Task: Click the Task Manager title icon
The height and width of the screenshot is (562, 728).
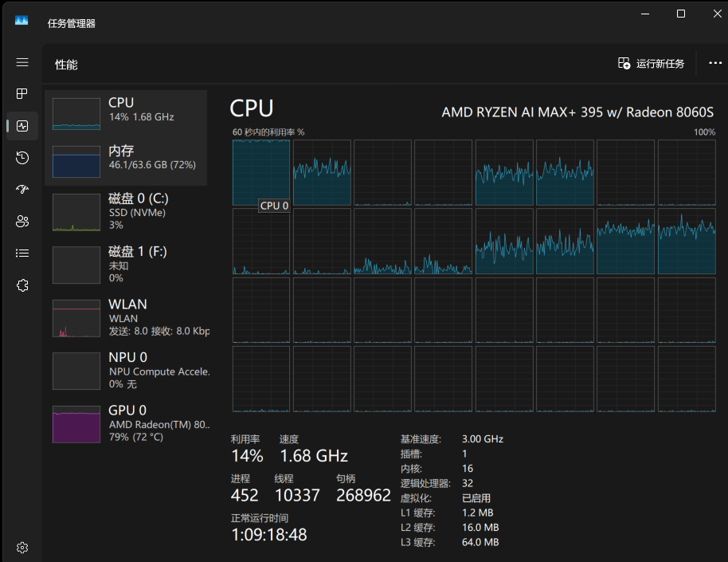Action: [22, 21]
